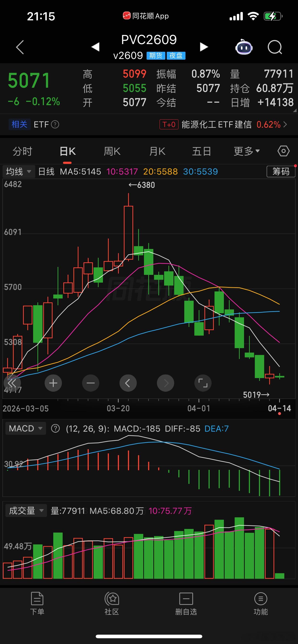This screenshot has width=298, height=644.
Task: Tap latest price 5071
Action: pyautogui.click(x=29, y=80)
